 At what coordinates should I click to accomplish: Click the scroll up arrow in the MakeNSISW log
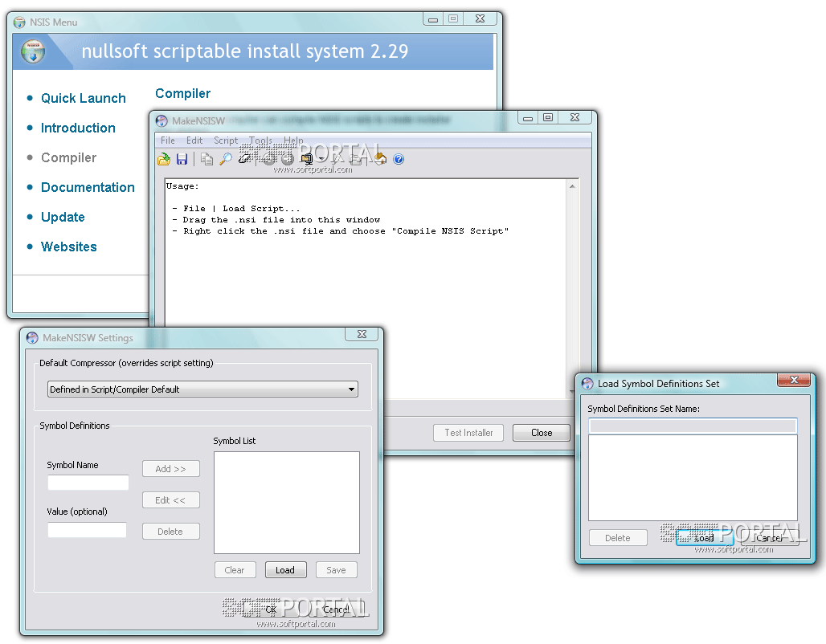coord(572,185)
